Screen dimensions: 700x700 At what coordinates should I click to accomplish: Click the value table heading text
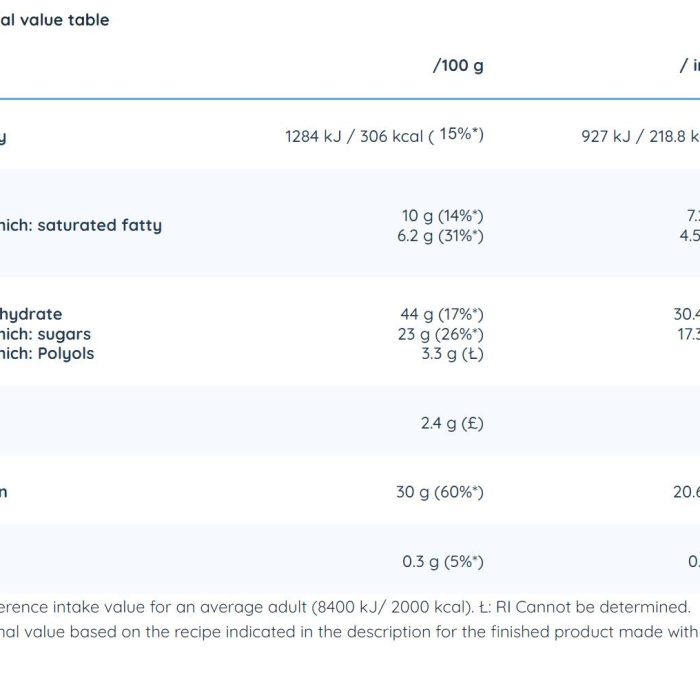point(54,20)
